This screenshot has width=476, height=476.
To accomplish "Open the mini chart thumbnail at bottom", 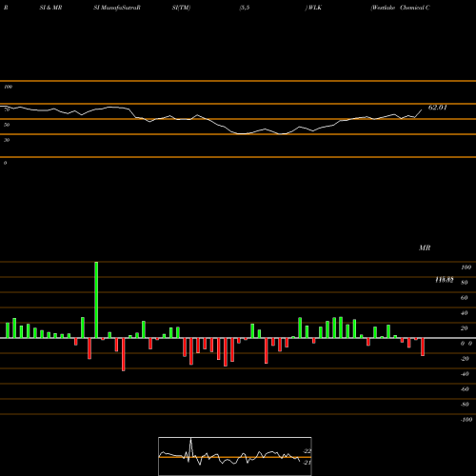I will pyautogui.click(x=235, y=456).
